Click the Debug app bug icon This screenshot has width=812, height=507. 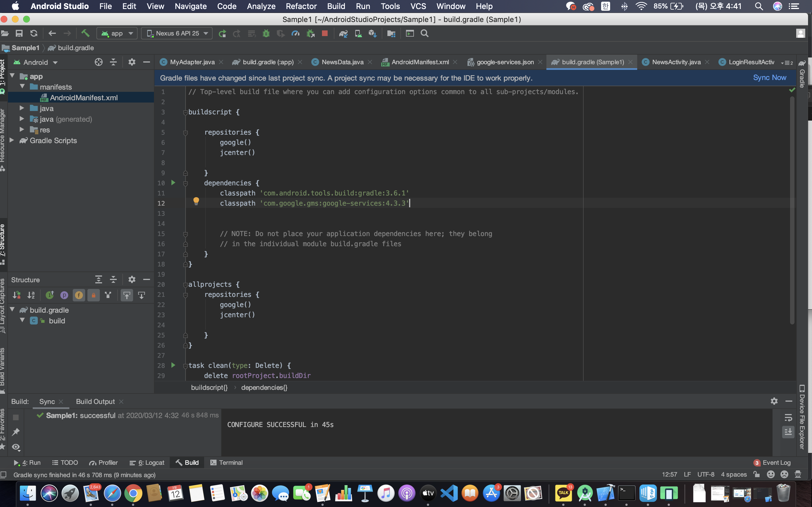266,33
